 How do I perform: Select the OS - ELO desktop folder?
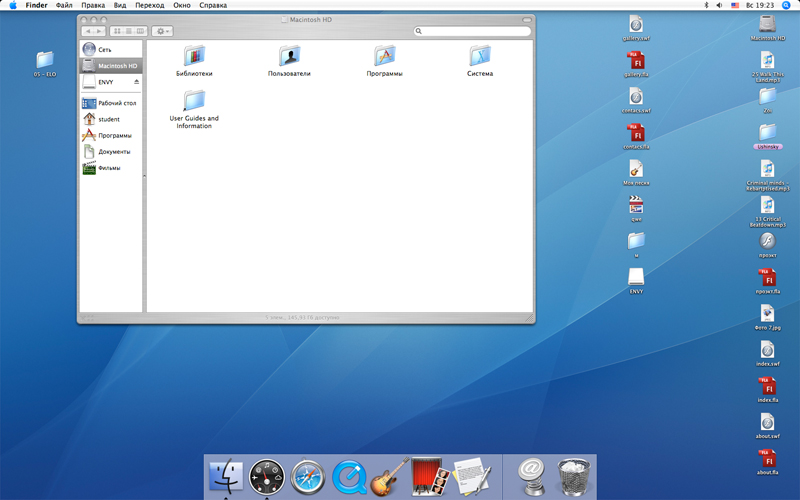[x=45, y=63]
